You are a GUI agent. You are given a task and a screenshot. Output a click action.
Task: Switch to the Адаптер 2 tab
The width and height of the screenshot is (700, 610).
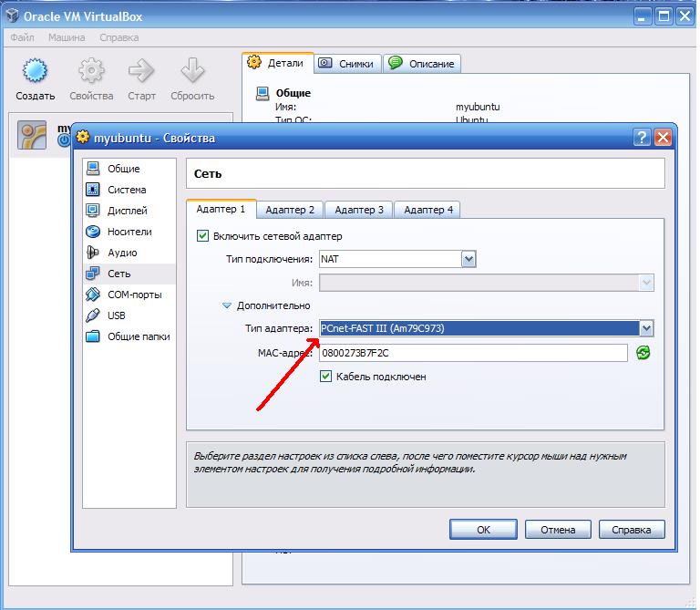(290, 210)
